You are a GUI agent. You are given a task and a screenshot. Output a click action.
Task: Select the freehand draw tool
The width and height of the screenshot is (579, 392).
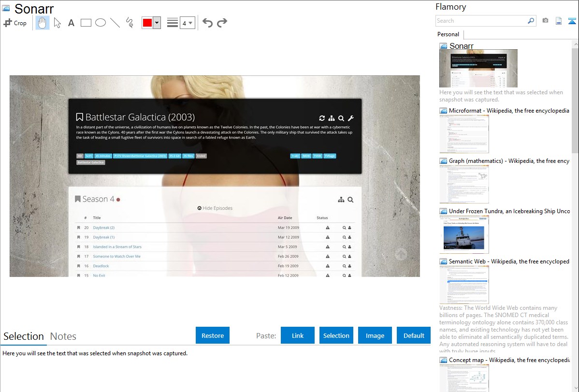click(130, 23)
